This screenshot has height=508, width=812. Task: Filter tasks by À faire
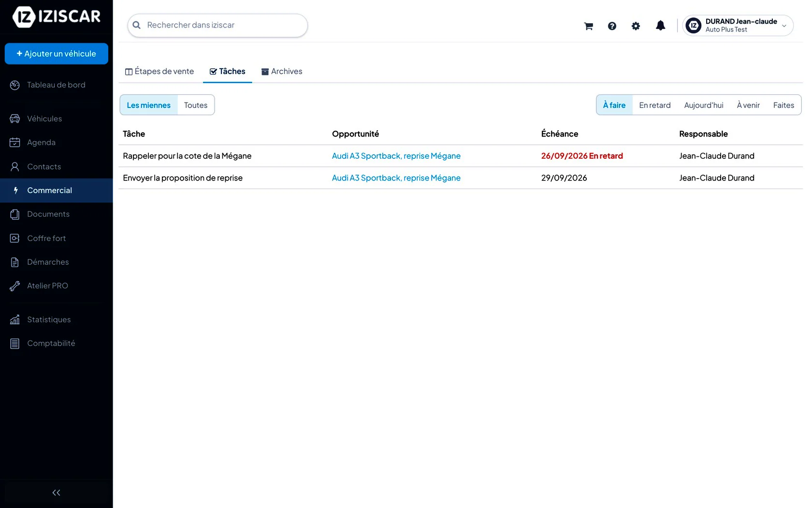click(614, 105)
